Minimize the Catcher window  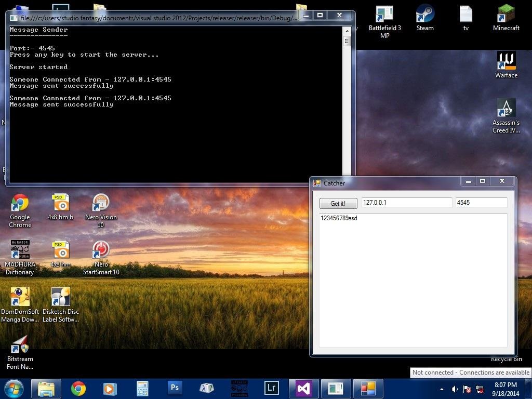click(468, 181)
